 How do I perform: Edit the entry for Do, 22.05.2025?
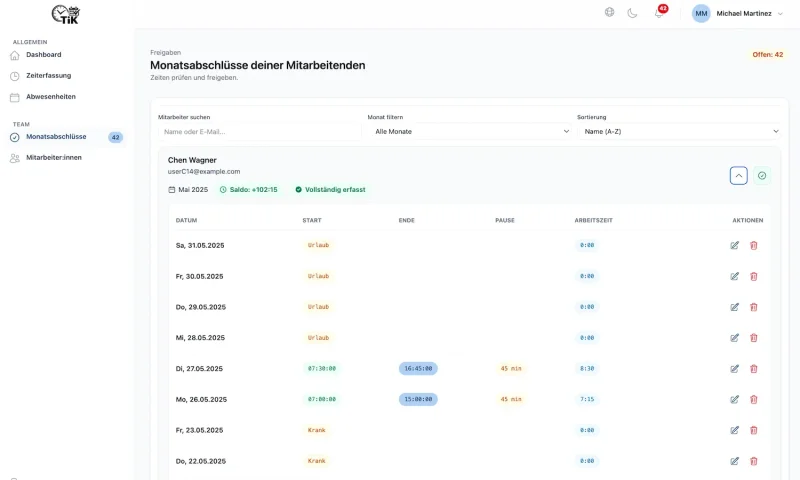(x=735, y=461)
